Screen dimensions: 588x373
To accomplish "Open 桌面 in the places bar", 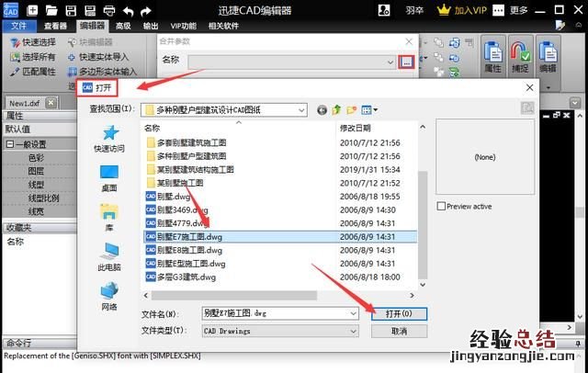I will 109,178.
